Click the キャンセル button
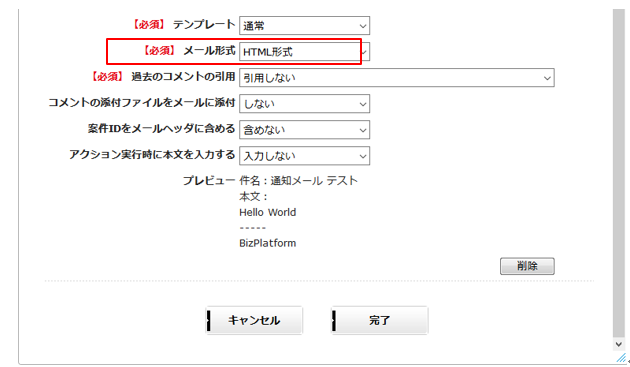 click(254, 320)
